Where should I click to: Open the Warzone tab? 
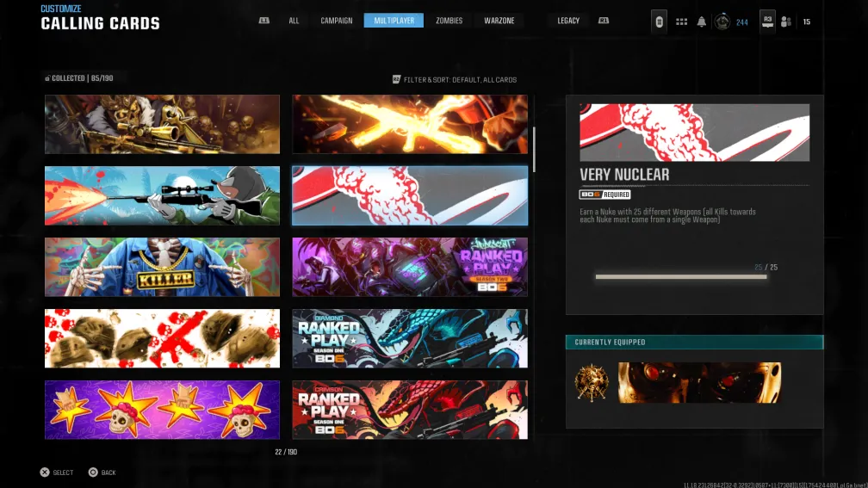pyautogui.click(x=499, y=21)
